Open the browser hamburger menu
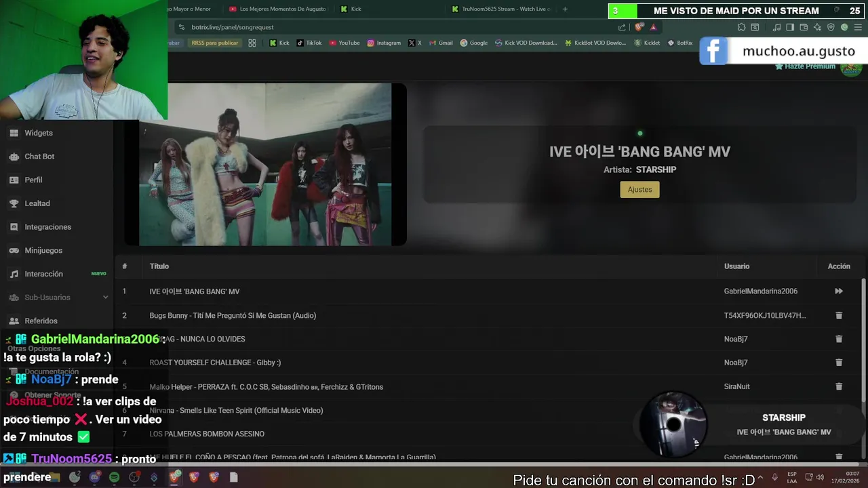868x488 pixels. 858,27
